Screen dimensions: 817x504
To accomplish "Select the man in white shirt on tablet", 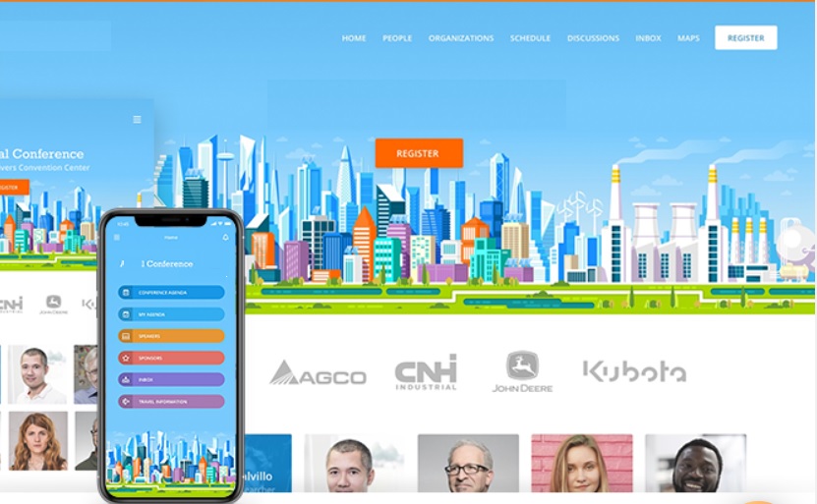I will tap(37, 374).
